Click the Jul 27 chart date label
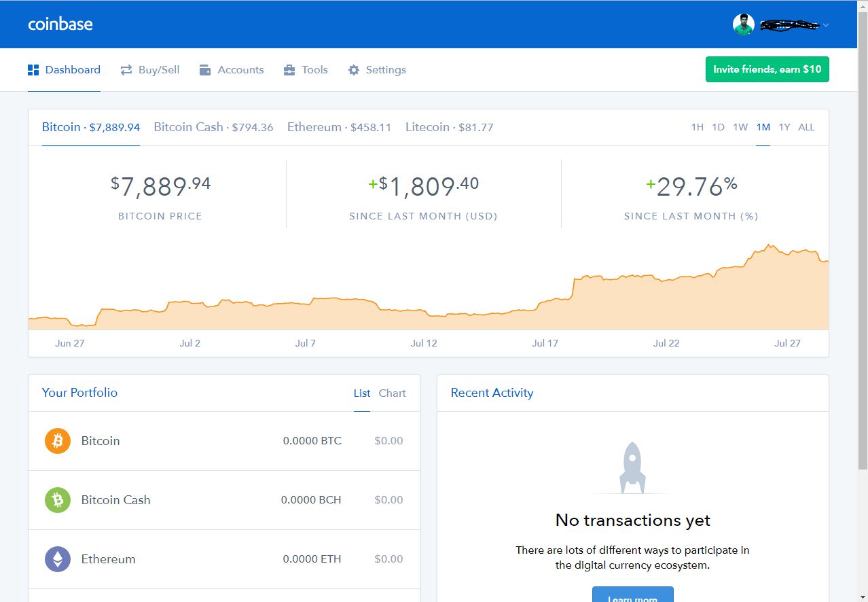The height and width of the screenshot is (602, 868). pos(788,343)
